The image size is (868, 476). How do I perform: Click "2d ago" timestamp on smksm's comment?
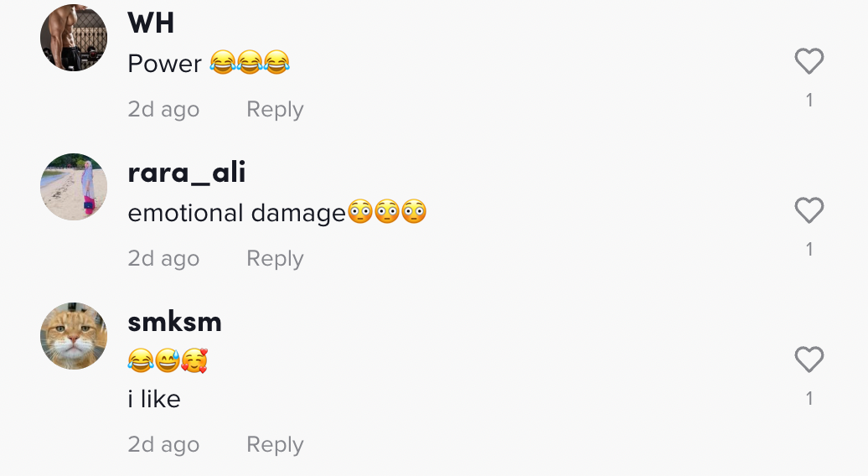click(163, 444)
